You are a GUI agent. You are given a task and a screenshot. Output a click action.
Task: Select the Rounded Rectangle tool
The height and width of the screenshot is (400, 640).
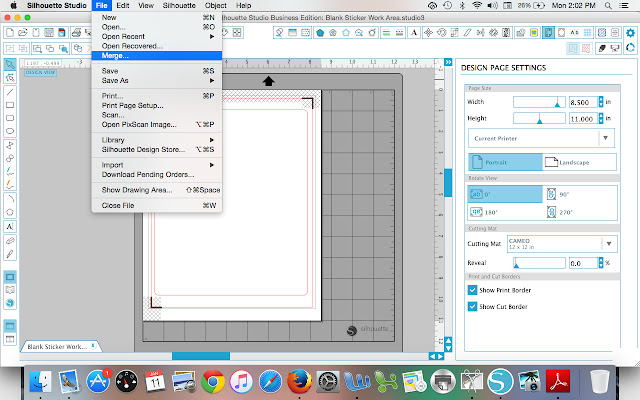coord(10,118)
